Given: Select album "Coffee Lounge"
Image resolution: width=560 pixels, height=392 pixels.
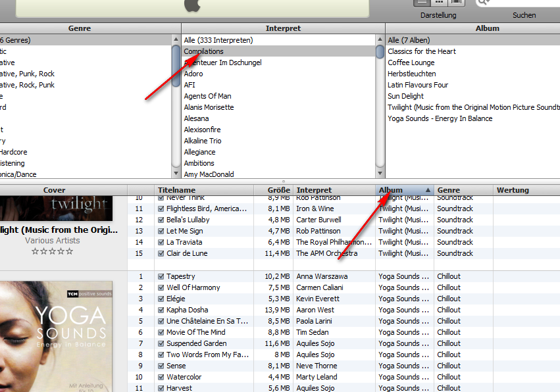Looking at the screenshot, I should pyautogui.click(x=473, y=62).
